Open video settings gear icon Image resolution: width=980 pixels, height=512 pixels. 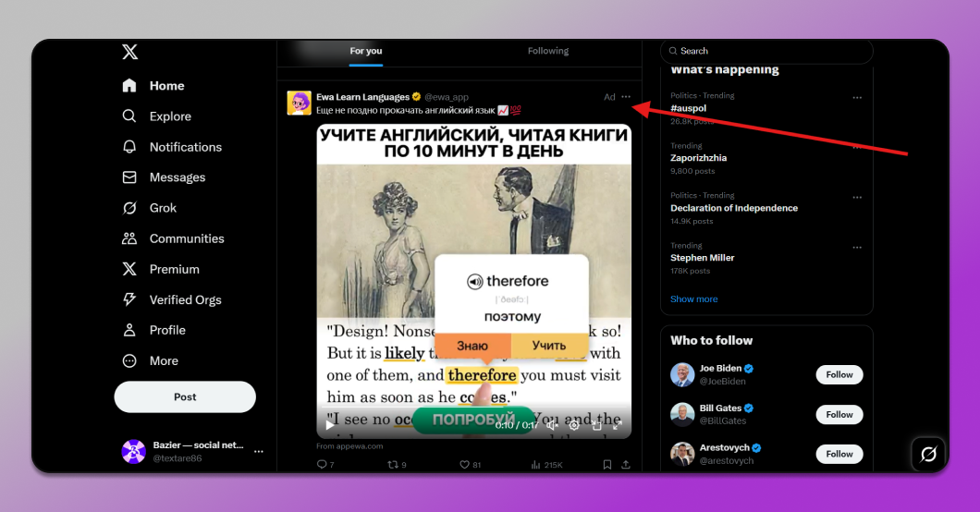(x=574, y=425)
